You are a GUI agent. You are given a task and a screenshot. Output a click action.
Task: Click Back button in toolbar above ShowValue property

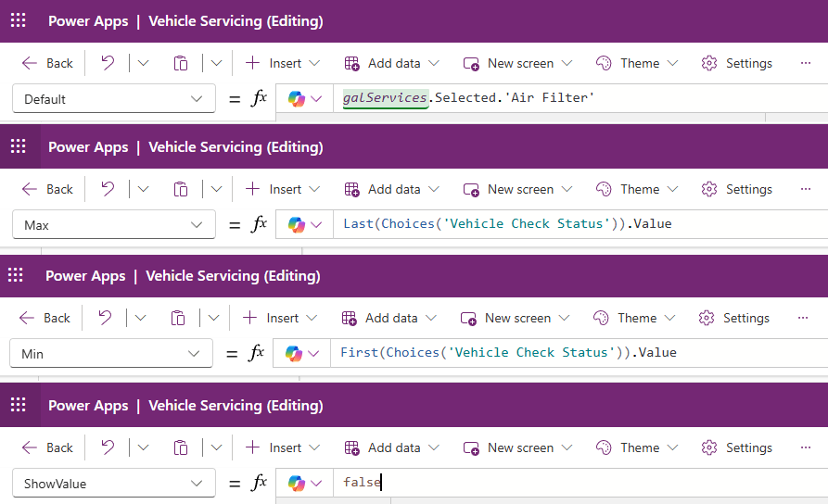point(46,447)
